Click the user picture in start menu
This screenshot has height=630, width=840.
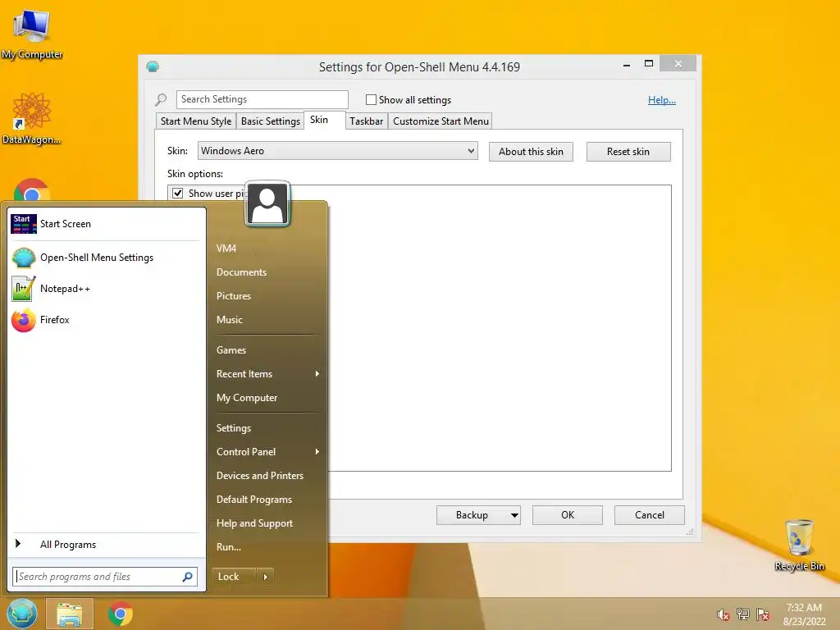coord(267,204)
